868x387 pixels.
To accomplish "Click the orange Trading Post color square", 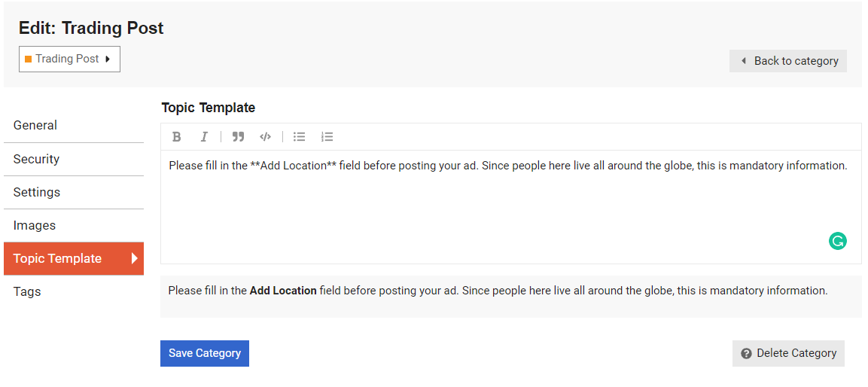I will (x=29, y=59).
